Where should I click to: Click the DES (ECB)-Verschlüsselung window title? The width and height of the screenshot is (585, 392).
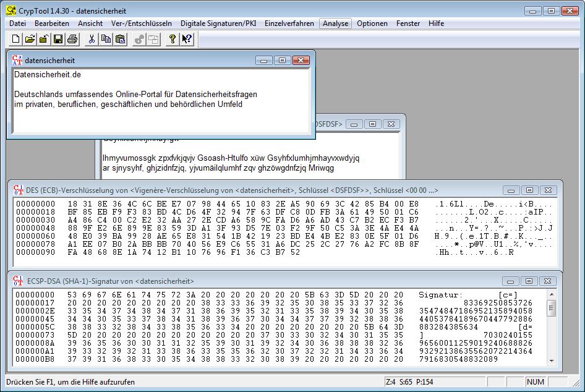pyautogui.click(x=232, y=190)
